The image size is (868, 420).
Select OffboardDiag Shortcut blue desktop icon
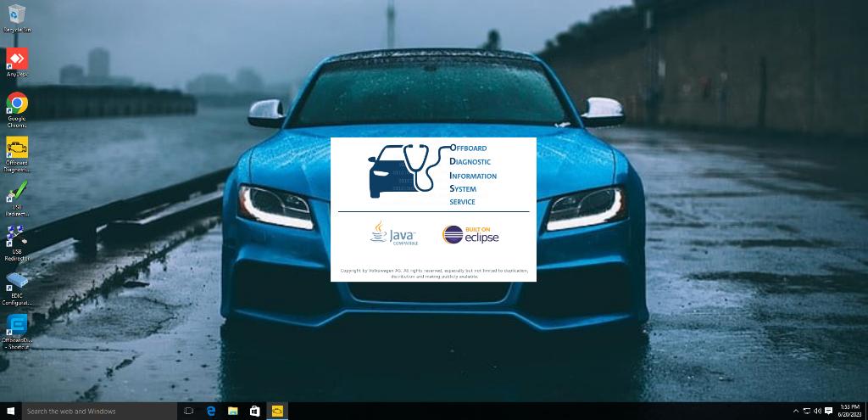[x=17, y=332]
